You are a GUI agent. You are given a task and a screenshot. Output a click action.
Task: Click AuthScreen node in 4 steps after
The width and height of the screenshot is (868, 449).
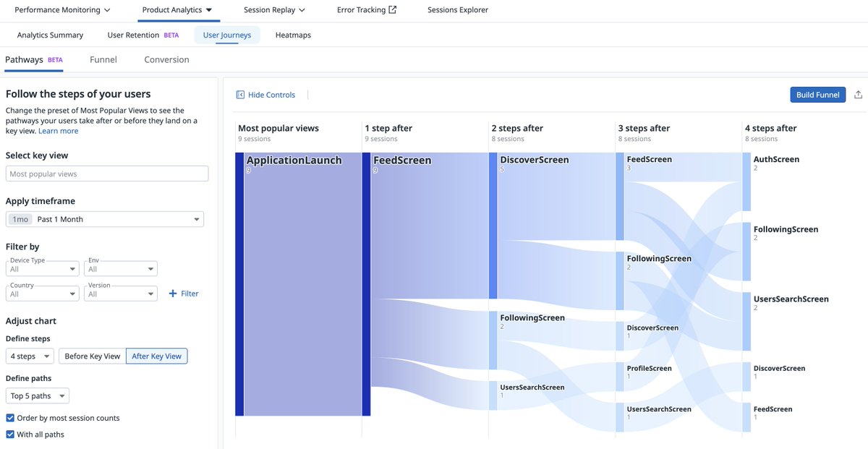[x=746, y=181]
